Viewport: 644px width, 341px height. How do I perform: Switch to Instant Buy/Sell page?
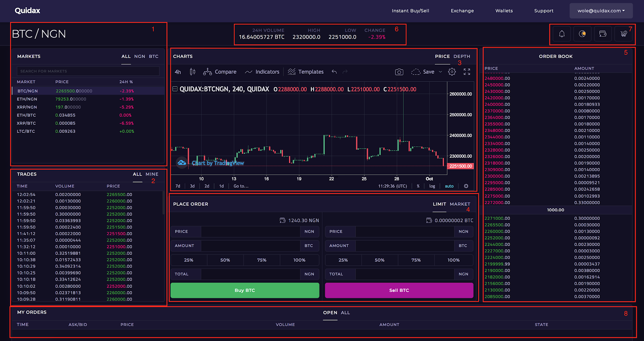411,11
